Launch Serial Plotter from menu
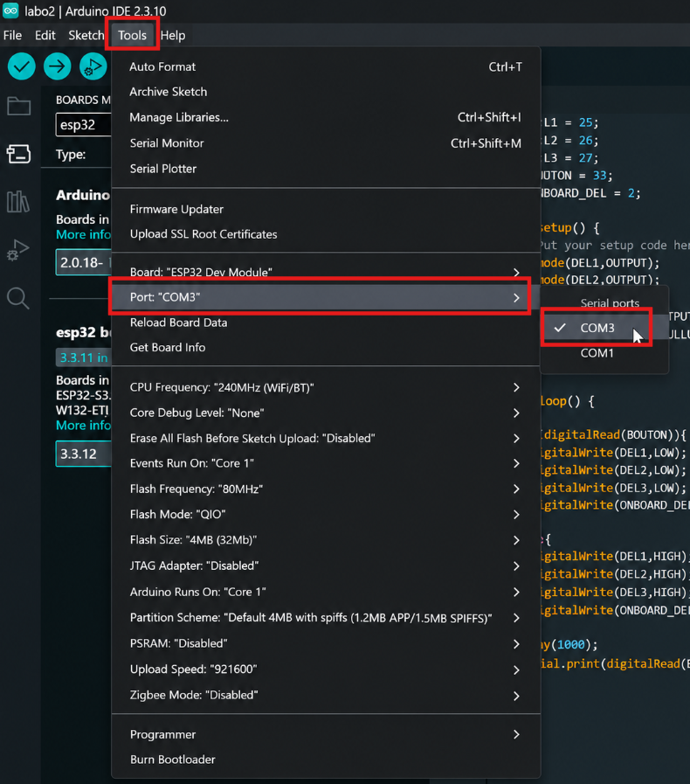The width and height of the screenshot is (690, 784). click(326, 169)
